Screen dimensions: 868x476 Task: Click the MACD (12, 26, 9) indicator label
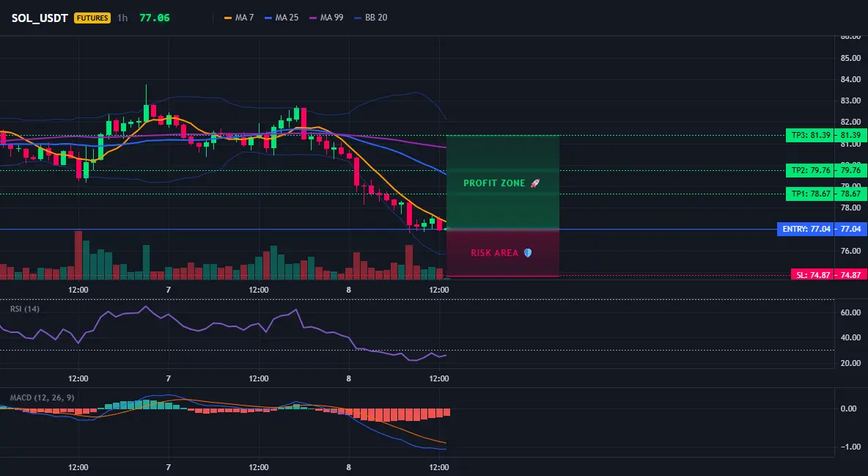[x=42, y=398]
